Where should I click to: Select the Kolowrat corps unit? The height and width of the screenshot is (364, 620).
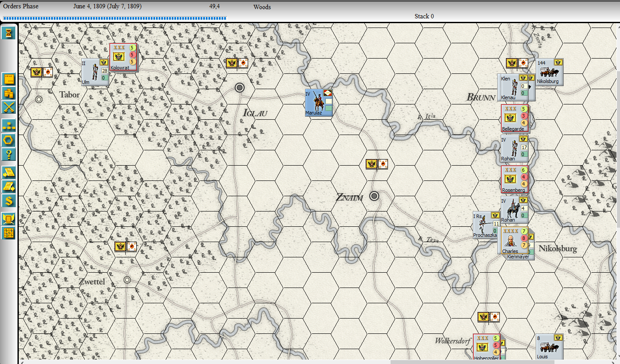[124, 57]
